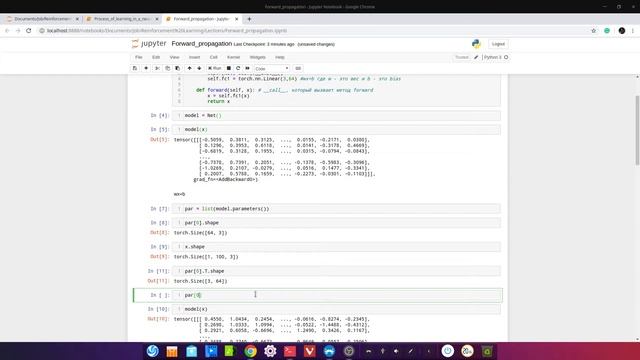Click the wx+b markdown text
Image resolution: width=640 pixels, height=360 pixels.
point(179,194)
